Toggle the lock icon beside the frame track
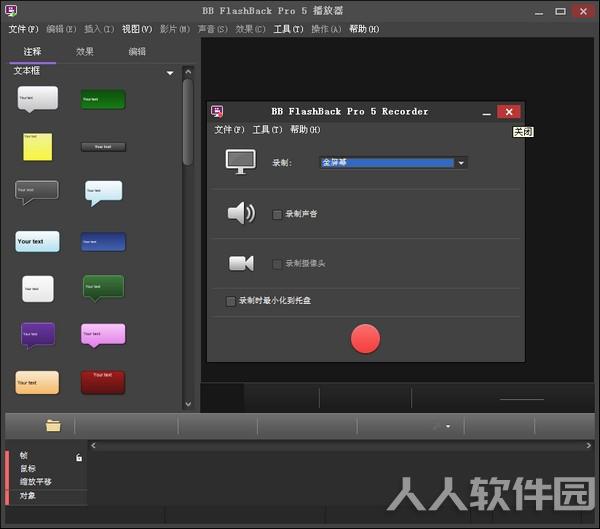This screenshot has height=529, width=600. 78,457
